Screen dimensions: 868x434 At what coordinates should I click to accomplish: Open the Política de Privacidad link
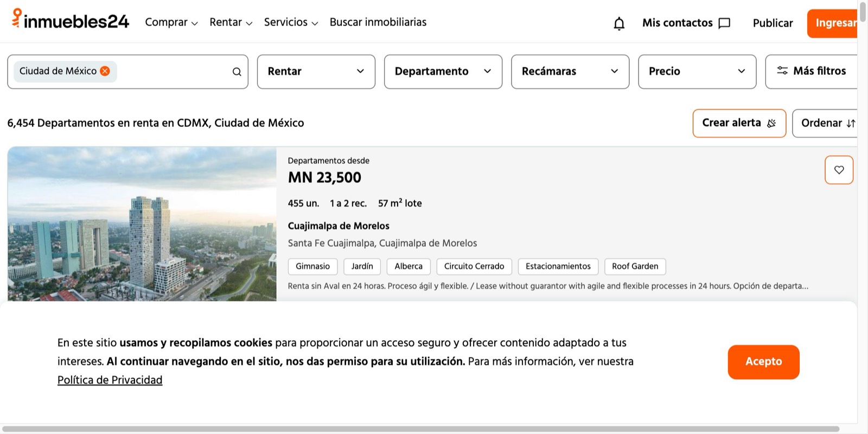coord(110,380)
